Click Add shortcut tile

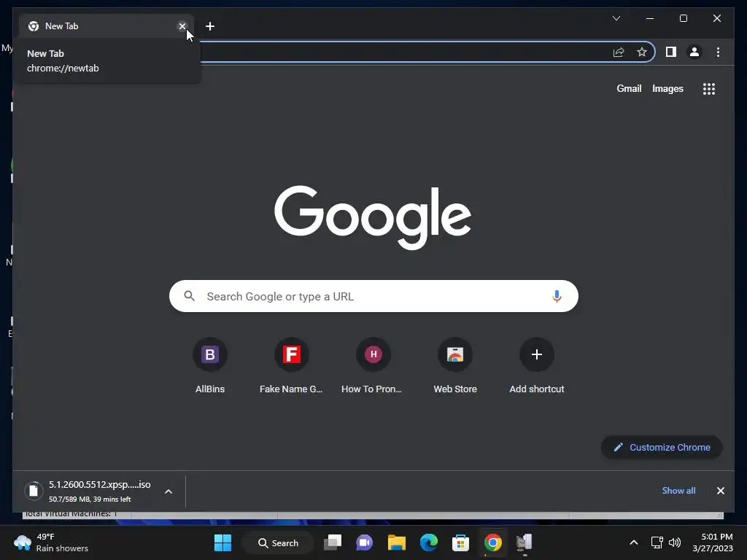point(537,366)
